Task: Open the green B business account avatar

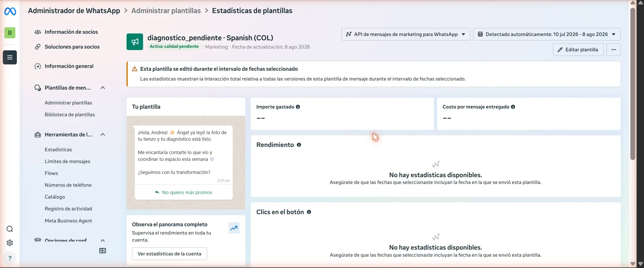Action: [x=10, y=33]
